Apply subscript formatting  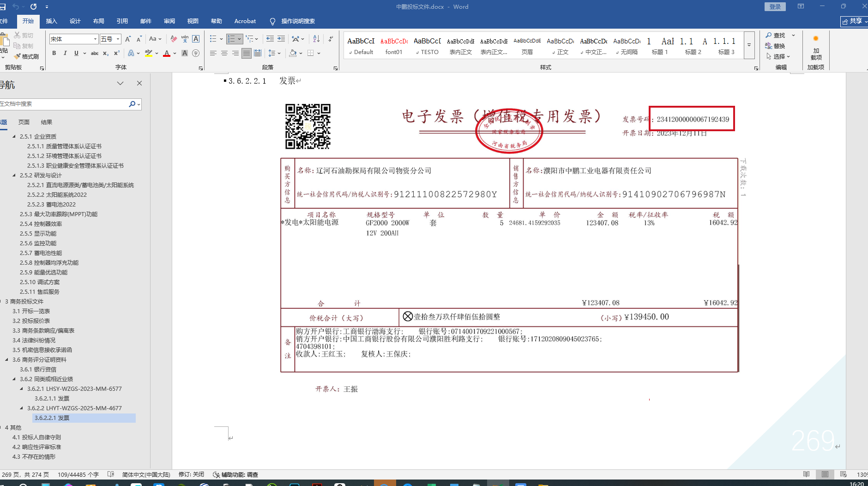[x=106, y=53]
